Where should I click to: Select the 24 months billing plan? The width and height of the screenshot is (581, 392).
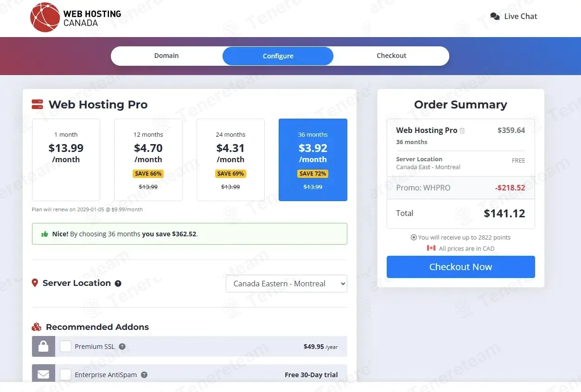[x=230, y=160]
